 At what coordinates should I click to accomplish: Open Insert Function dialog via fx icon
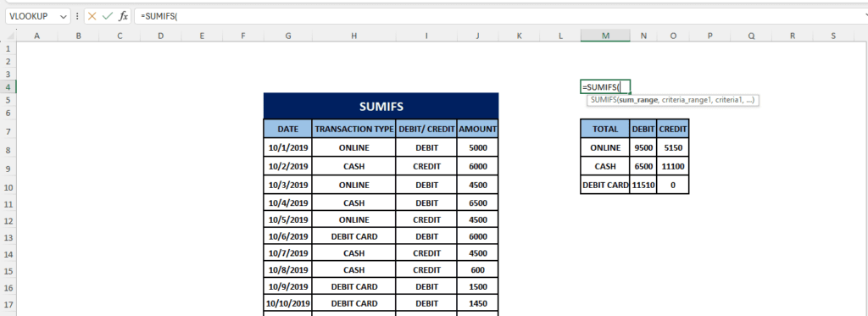(x=124, y=16)
